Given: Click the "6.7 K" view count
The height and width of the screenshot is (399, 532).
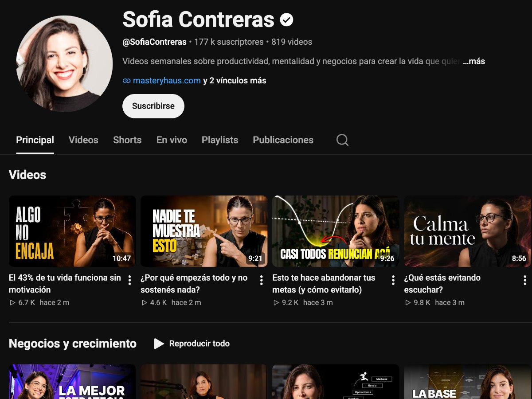Looking at the screenshot, I should click(x=26, y=303).
